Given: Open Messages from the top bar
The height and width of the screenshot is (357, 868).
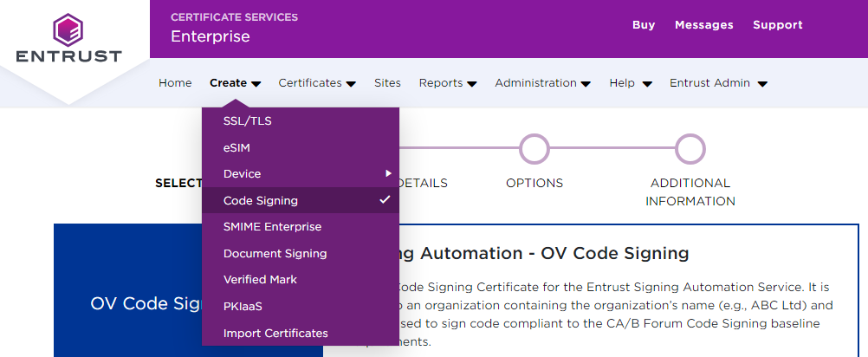Looking at the screenshot, I should click(x=703, y=25).
